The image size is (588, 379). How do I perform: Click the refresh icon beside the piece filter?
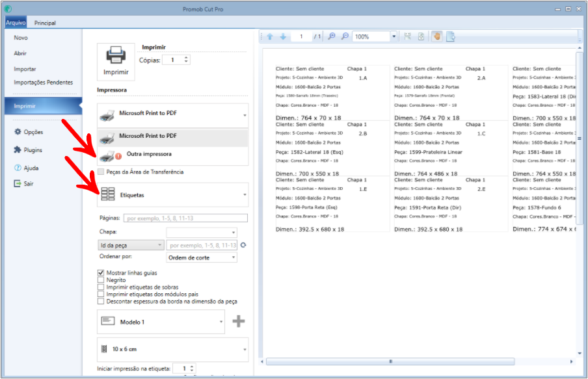click(243, 245)
